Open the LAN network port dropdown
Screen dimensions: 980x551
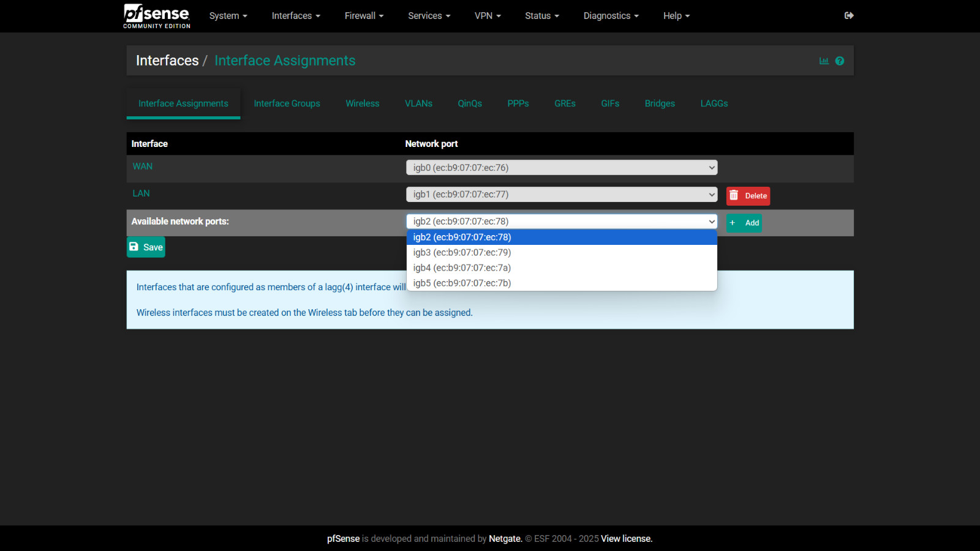pyautogui.click(x=560, y=194)
